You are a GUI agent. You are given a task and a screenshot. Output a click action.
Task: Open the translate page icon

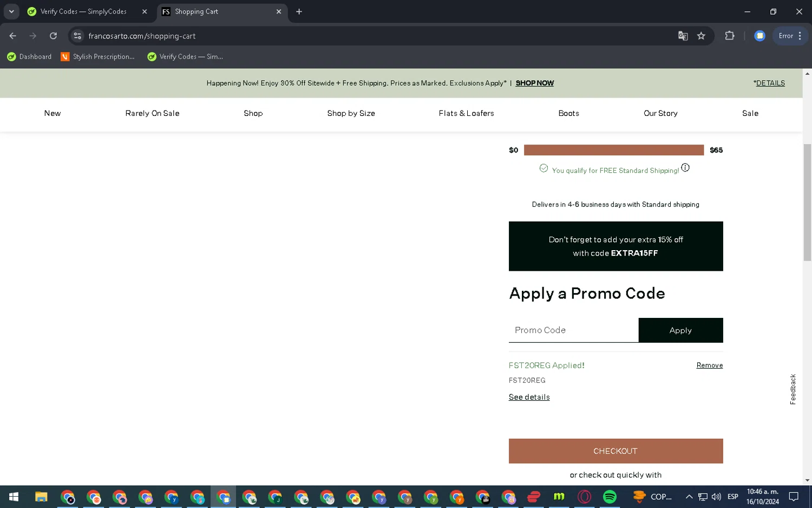tap(683, 36)
